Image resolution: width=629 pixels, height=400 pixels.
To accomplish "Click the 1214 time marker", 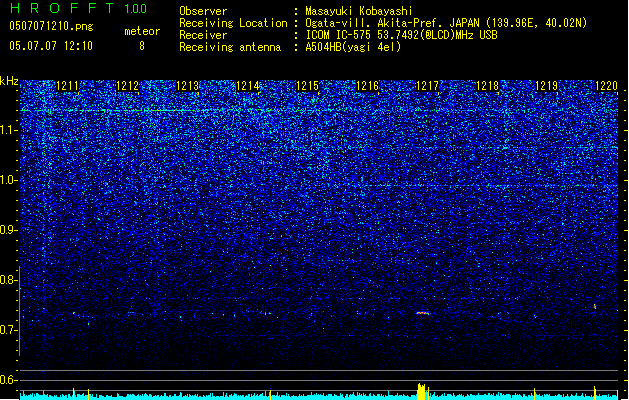I will click(x=248, y=86).
